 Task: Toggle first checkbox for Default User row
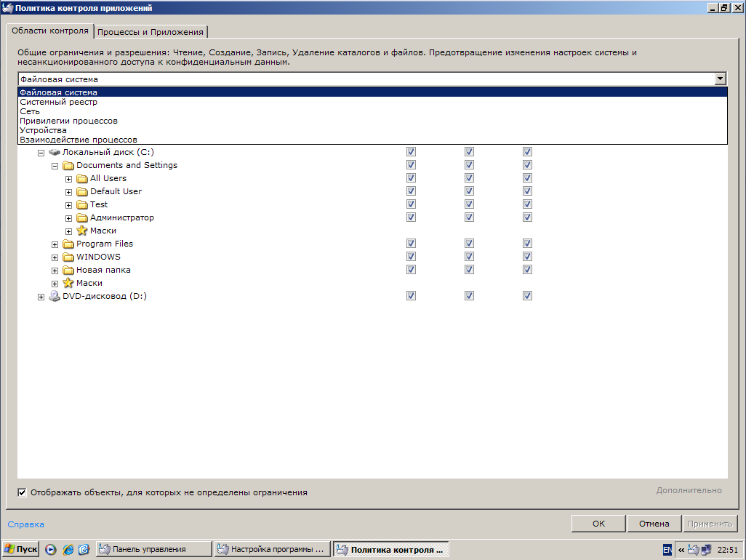tap(411, 191)
